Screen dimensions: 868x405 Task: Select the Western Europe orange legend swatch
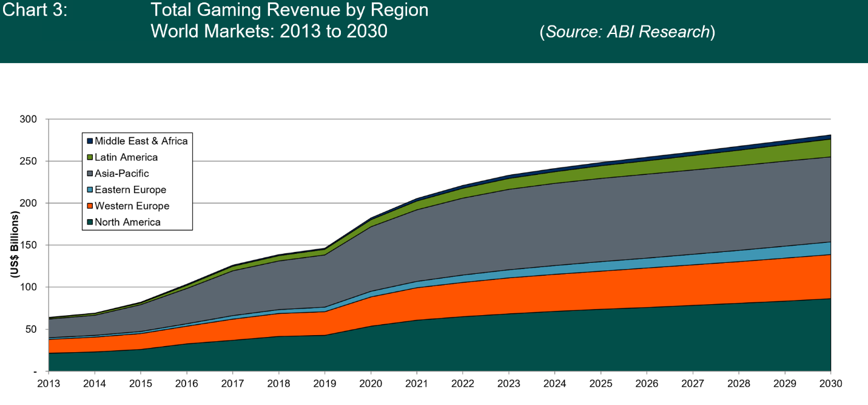(90, 206)
